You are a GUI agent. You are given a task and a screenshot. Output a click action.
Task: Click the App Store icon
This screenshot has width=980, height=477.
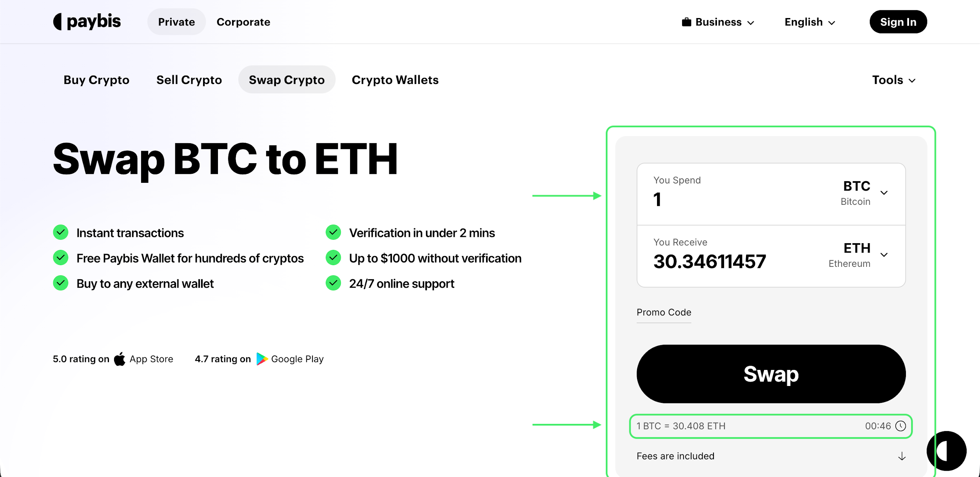point(119,358)
